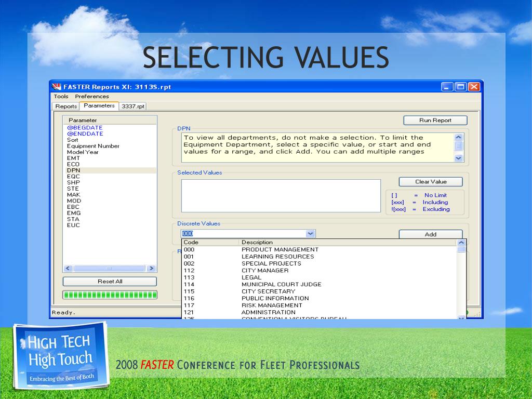
Task: Select the EMG parameter
Action: click(74, 213)
